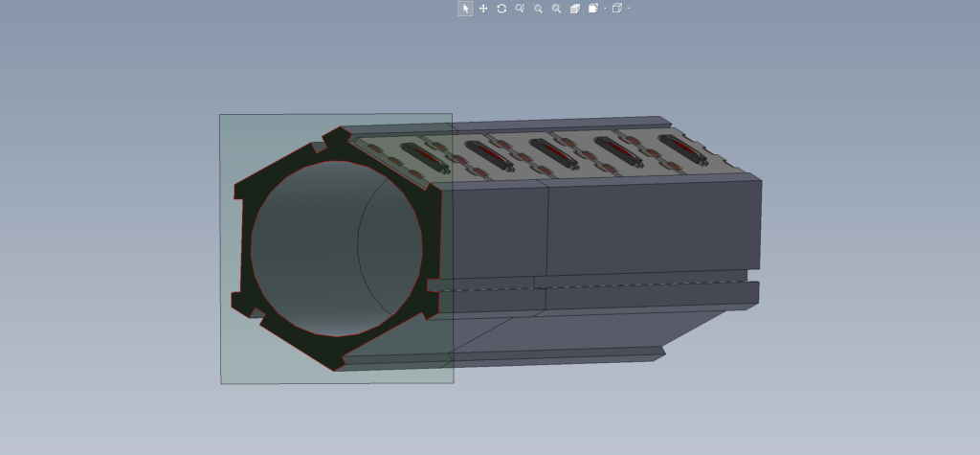Viewport: 980px width, 455px height.
Task: Click the view orientation icon
Action: pos(593,9)
